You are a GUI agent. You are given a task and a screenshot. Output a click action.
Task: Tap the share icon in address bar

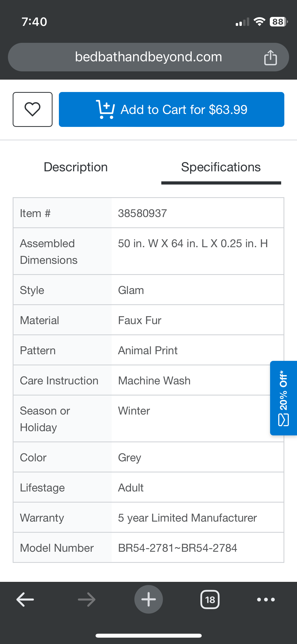(270, 57)
